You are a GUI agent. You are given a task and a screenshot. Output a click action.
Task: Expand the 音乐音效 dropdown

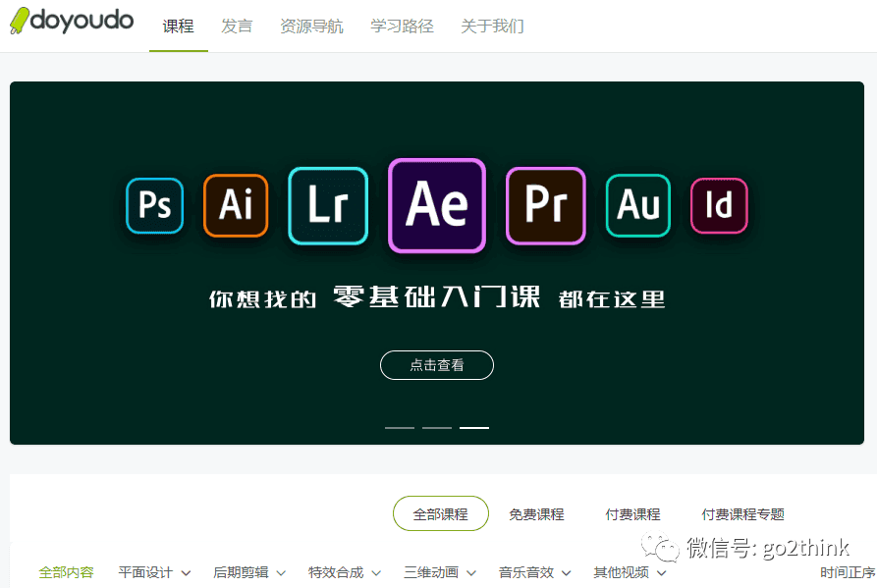(534, 572)
